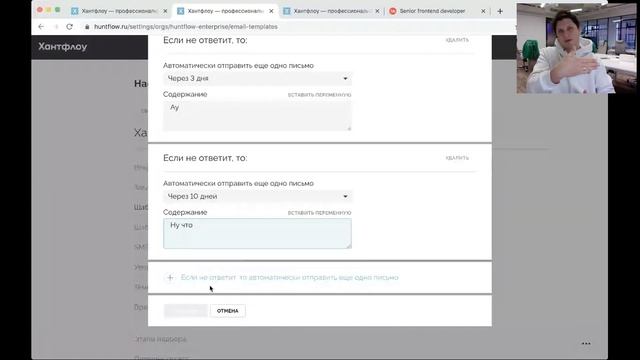The height and width of the screenshot is (360, 640).
Task: Click the greyed-out save button beside ОТМЕНА
Action: click(x=186, y=311)
